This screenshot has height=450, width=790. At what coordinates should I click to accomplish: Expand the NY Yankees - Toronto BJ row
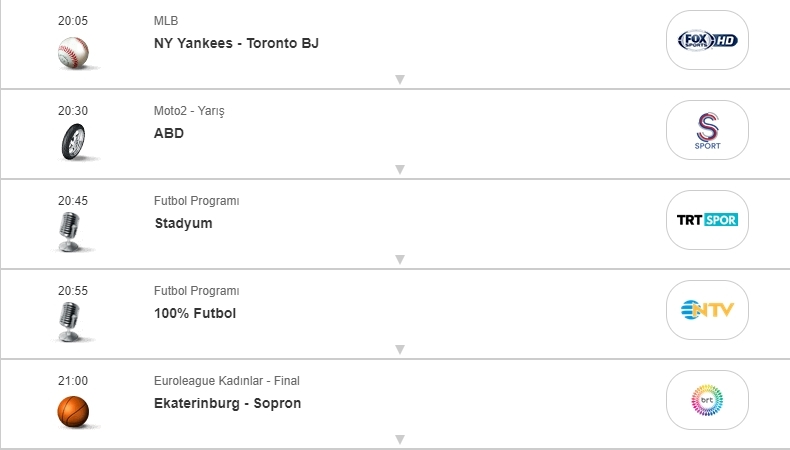(399, 79)
